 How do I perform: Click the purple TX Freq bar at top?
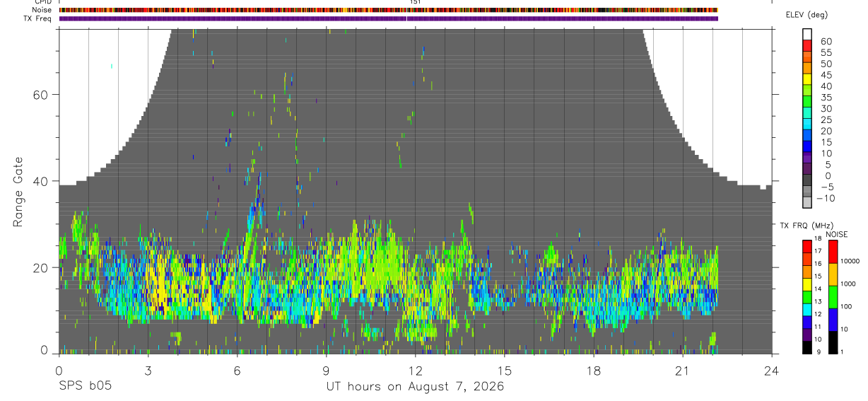pos(388,18)
